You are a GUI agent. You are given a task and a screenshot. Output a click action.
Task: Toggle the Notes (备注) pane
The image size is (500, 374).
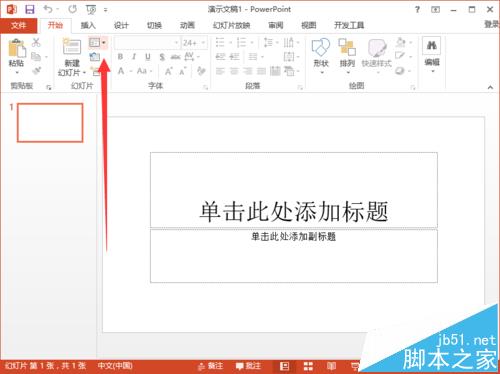(210, 366)
